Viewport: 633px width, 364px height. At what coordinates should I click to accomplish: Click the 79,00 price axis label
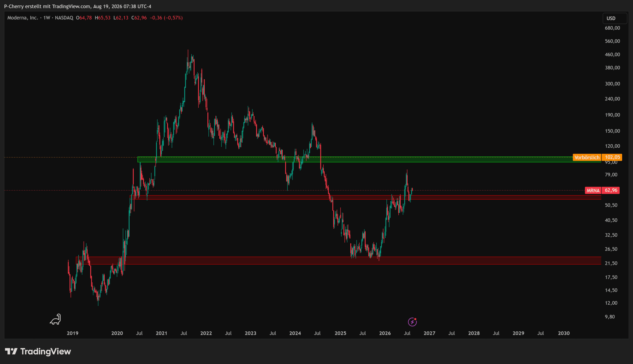point(611,175)
